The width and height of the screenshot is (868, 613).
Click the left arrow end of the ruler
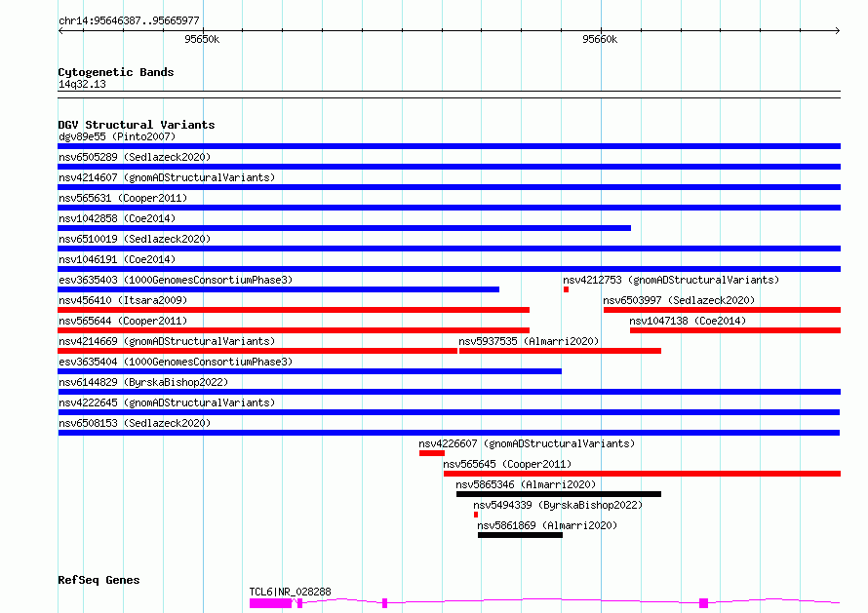pos(60,30)
